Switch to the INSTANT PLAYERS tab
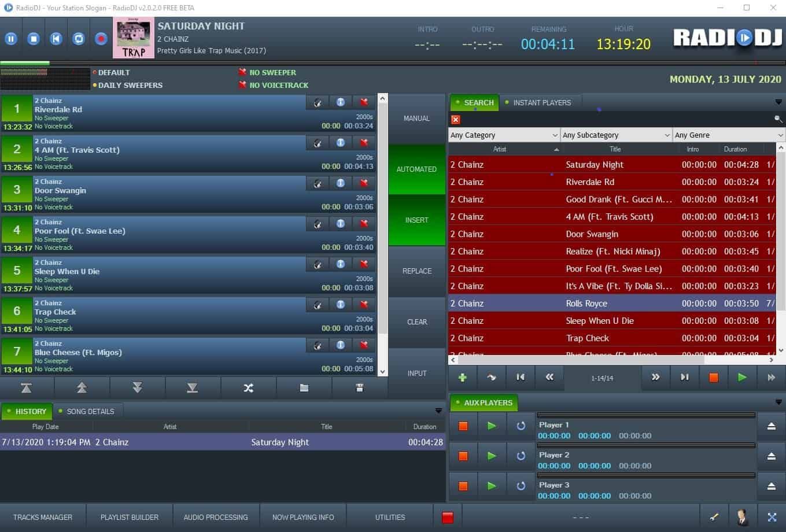The height and width of the screenshot is (532, 786). tap(541, 102)
